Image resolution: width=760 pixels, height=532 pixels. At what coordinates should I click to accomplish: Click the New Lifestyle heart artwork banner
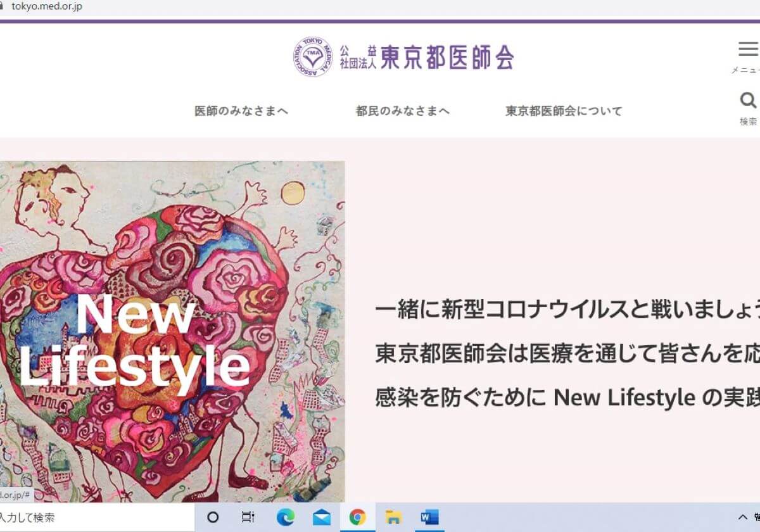coord(172,331)
